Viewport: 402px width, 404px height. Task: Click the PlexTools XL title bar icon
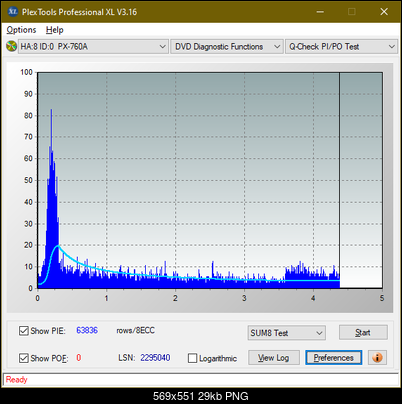(x=12, y=12)
